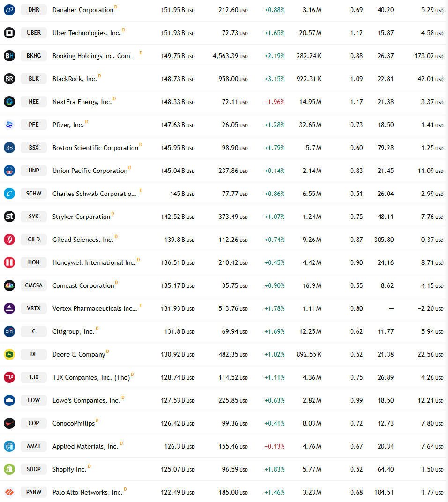Viewport: 448px width, 502px height.
Task: Open the PFE ticker badge
Action: pos(34,125)
